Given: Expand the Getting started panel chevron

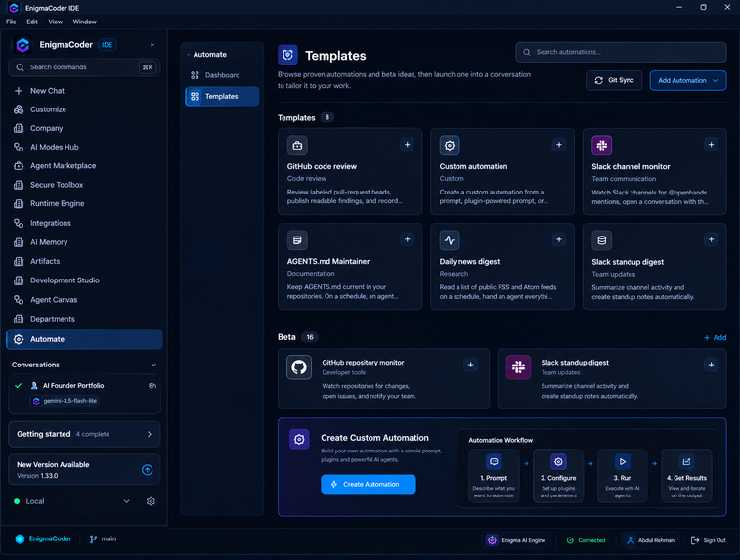Looking at the screenshot, I should 150,434.
